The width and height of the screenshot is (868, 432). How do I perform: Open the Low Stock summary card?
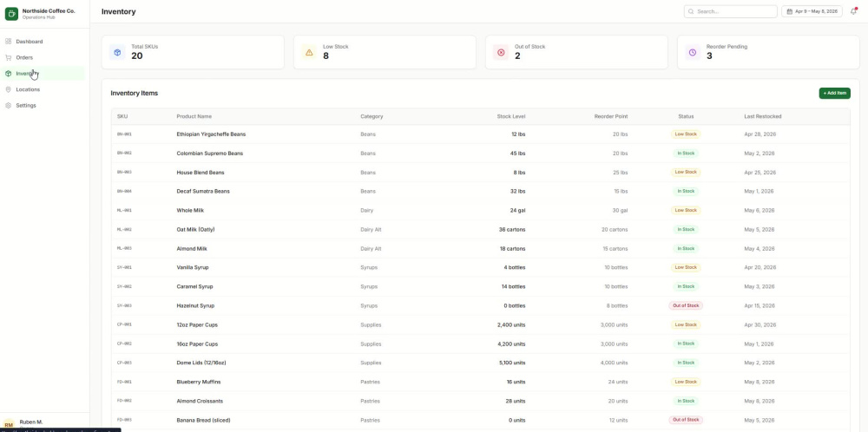click(385, 53)
